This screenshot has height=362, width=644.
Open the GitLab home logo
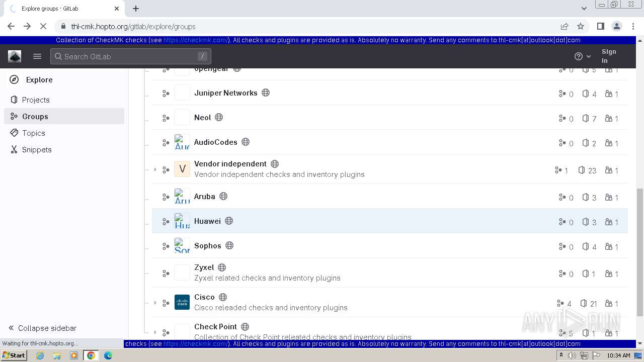pyautogui.click(x=15, y=56)
